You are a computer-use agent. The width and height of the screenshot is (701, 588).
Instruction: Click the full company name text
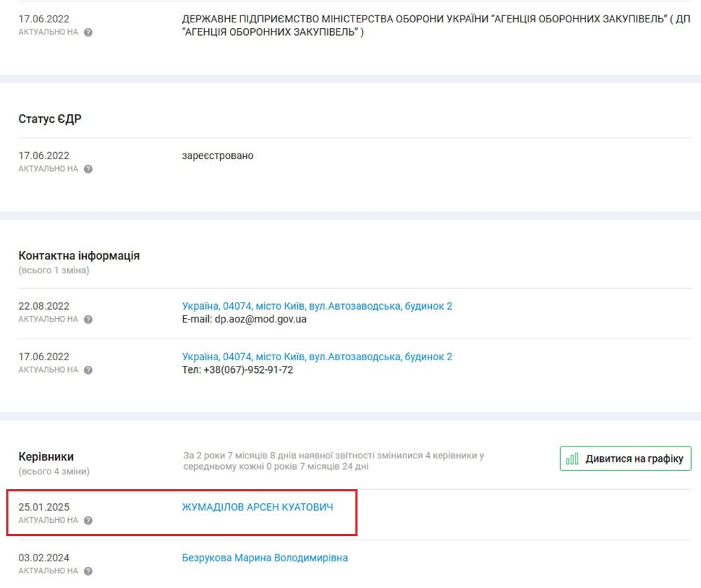[x=435, y=25]
